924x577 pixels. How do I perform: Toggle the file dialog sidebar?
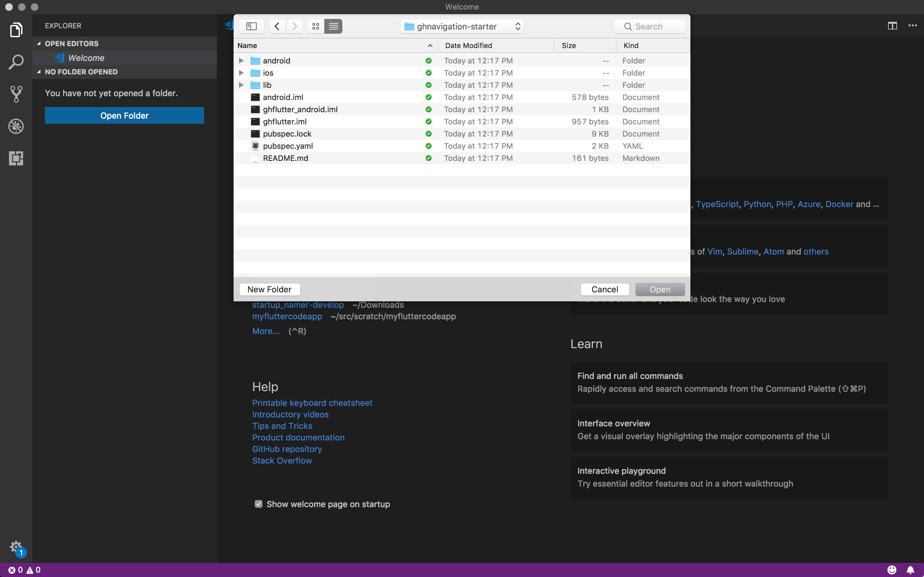click(x=251, y=26)
